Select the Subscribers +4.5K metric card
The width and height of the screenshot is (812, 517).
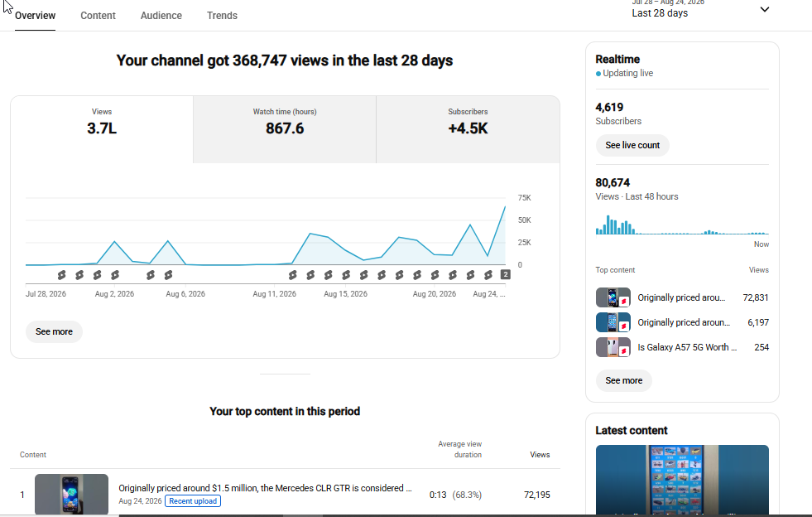point(468,129)
